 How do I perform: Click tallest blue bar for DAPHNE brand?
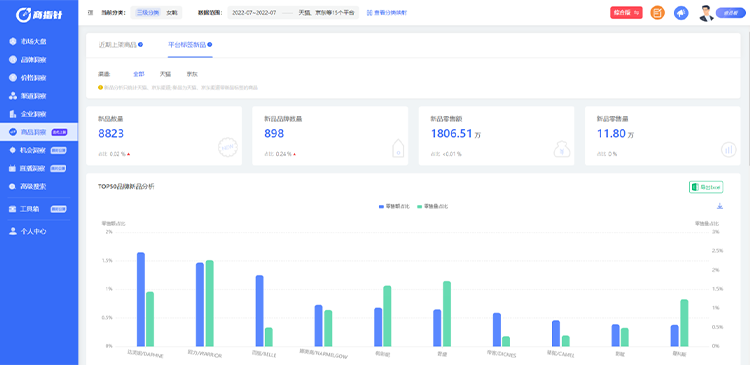[x=141, y=299]
